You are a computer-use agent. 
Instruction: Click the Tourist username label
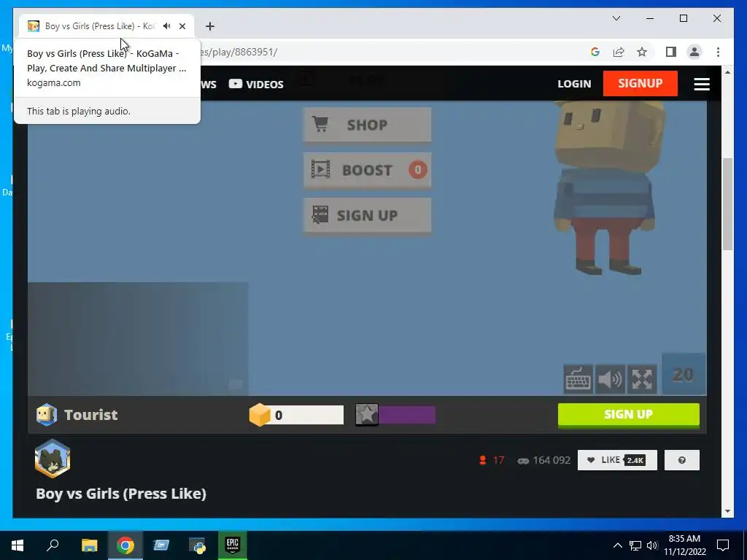tap(90, 415)
